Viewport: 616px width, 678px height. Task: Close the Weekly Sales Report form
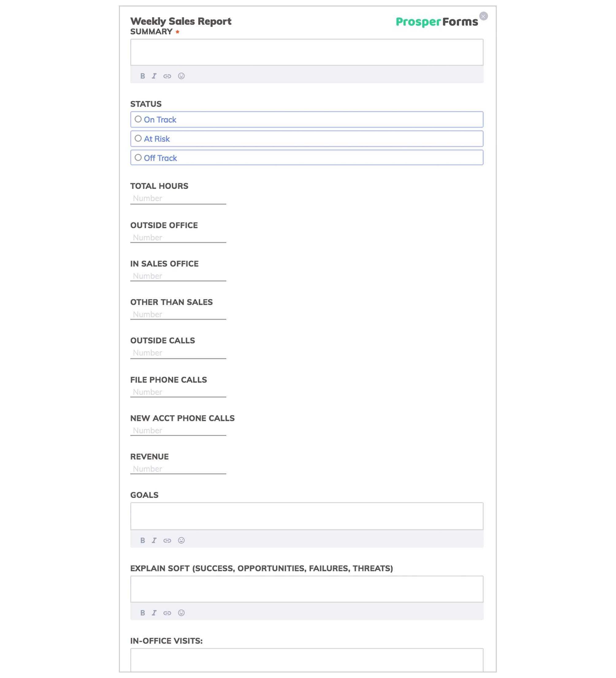(484, 15)
